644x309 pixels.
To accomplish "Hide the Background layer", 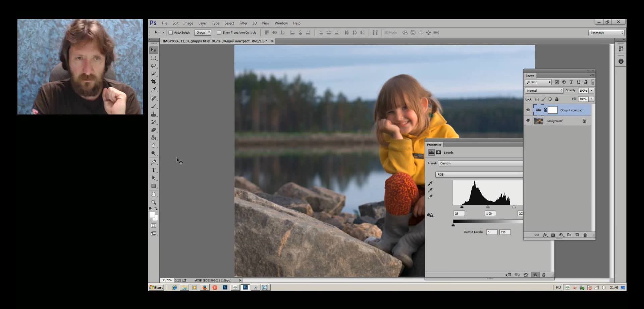I will click(x=528, y=121).
